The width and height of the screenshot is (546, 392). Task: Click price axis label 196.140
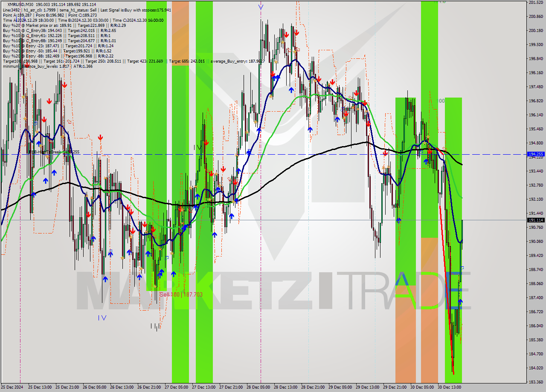click(535, 115)
